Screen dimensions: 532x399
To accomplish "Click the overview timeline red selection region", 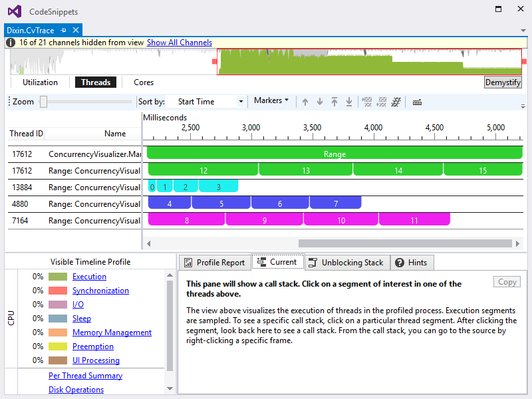I will [x=369, y=62].
